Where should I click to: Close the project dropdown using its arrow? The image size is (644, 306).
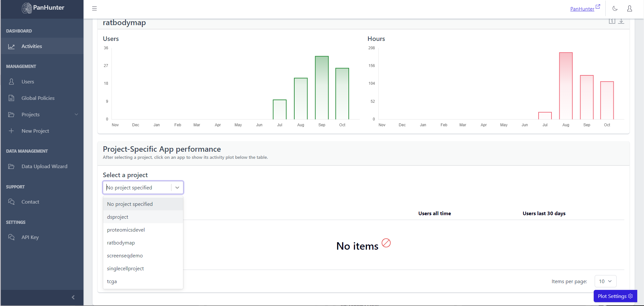(x=177, y=187)
